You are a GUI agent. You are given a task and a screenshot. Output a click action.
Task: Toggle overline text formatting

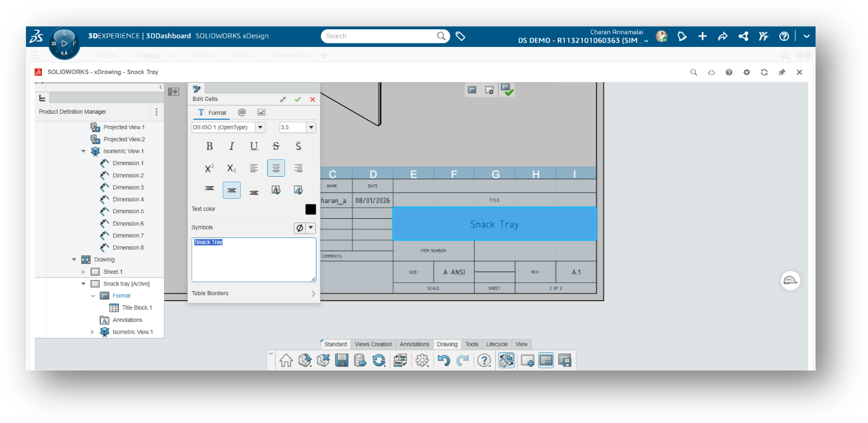coord(298,146)
